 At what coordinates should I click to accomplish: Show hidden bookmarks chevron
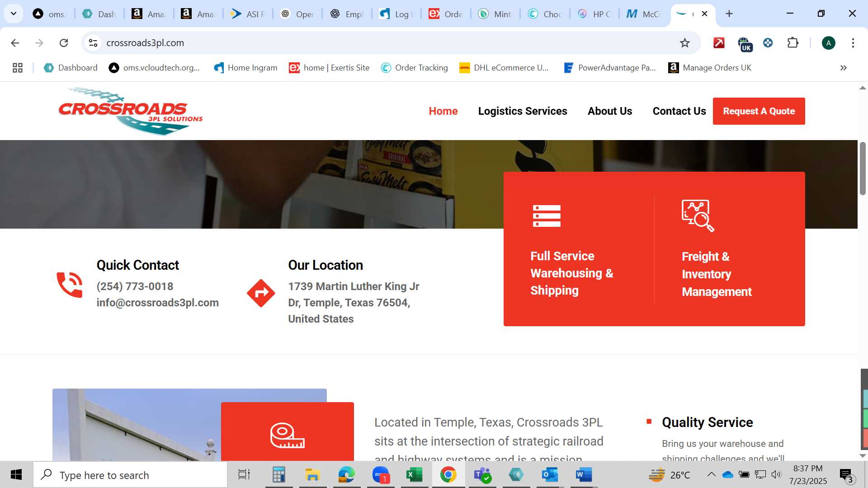click(x=843, y=68)
